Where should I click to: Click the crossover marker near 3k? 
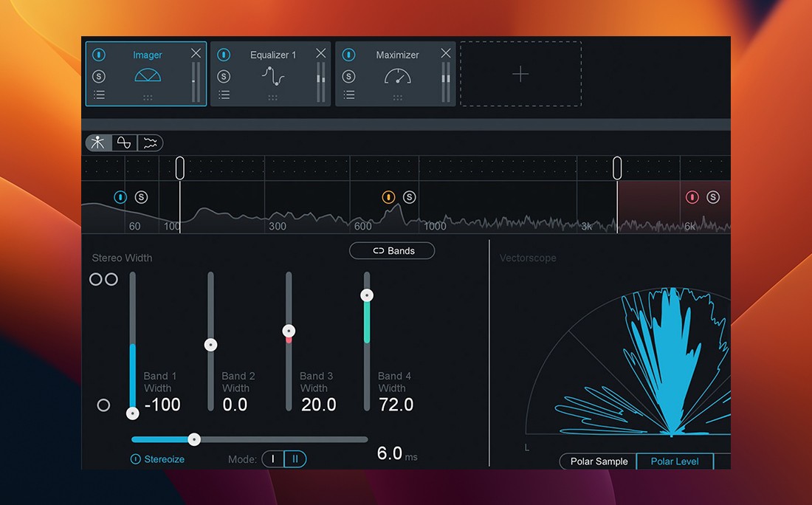[617, 167]
